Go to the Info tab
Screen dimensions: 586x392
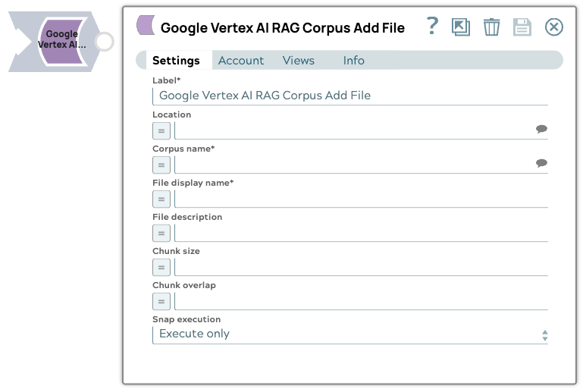tap(353, 61)
